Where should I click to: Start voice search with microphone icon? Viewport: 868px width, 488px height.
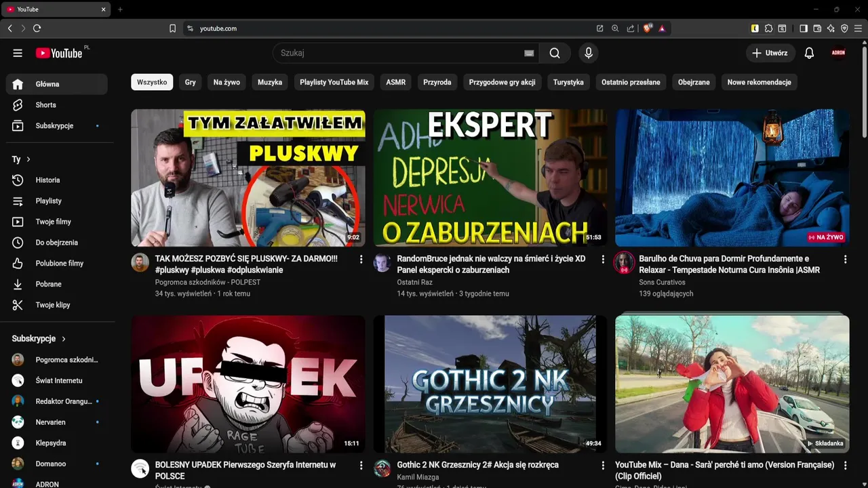pos(588,53)
